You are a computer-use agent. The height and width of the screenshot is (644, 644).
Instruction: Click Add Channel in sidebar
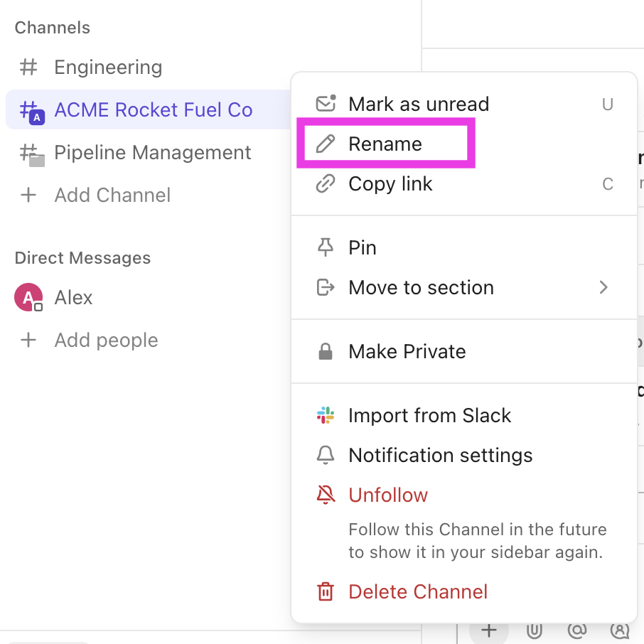click(112, 195)
